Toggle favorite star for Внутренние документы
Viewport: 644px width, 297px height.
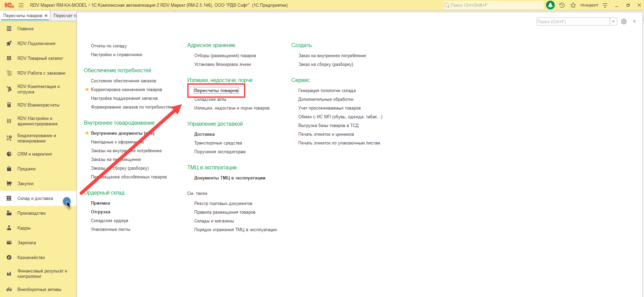pos(87,133)
